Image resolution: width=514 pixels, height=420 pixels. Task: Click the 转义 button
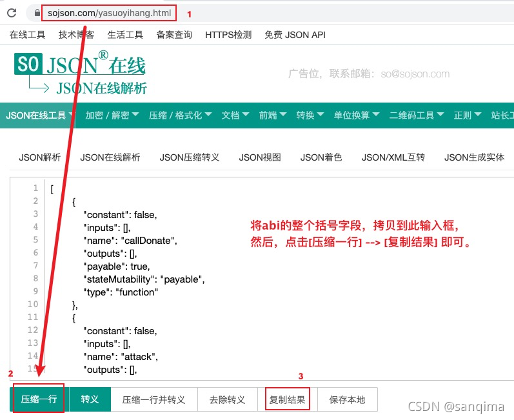pyautogui.click(x=90, y=399)
